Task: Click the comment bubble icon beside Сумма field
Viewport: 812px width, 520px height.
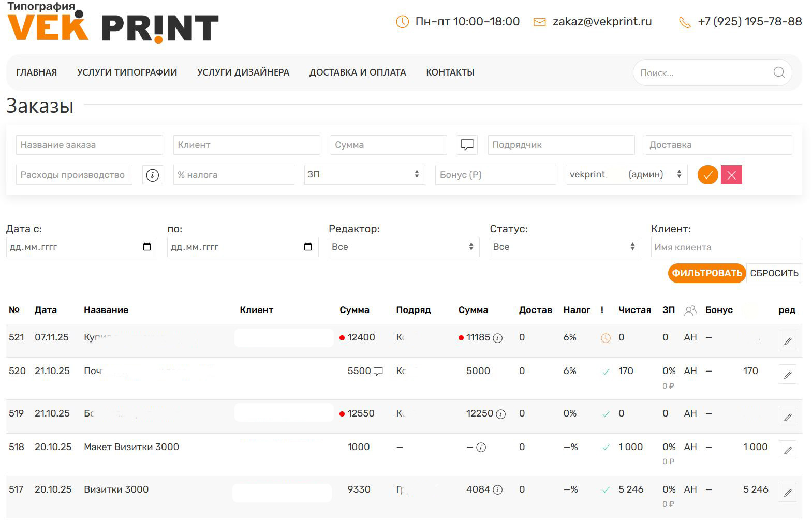Action: 467,145
